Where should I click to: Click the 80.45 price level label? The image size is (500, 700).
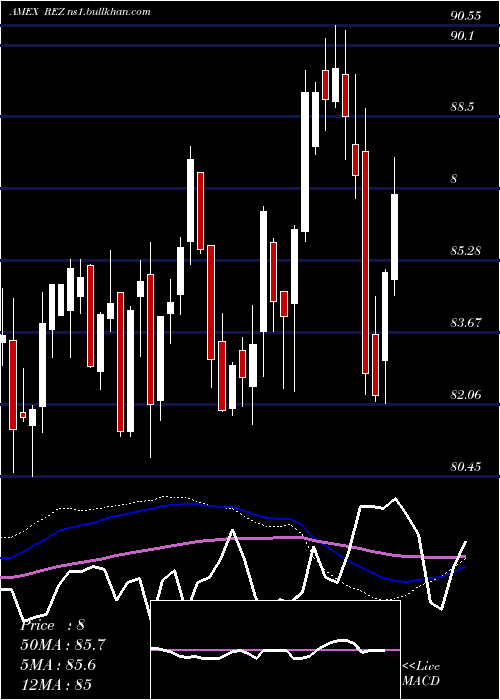(x=466, y=467)
